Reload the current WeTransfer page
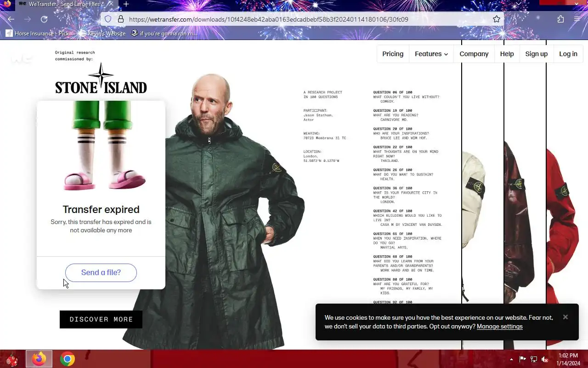Screen dimensions: 588x368 (x=44, y=19)
